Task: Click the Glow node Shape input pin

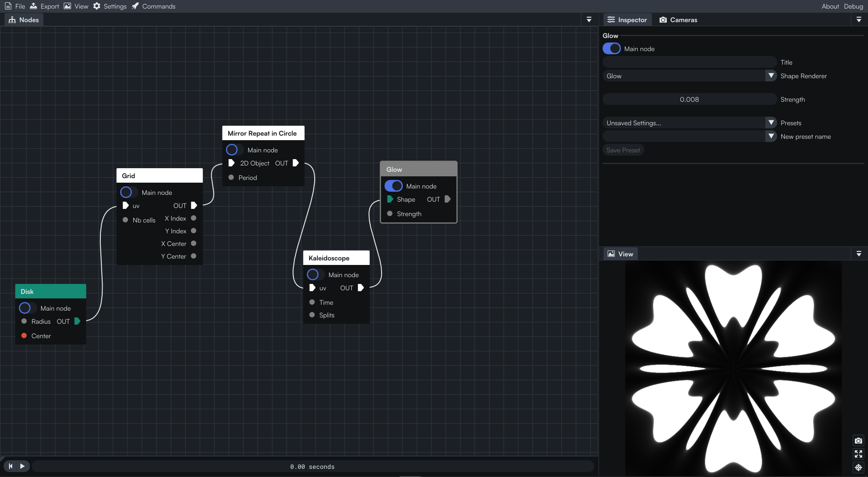Action: pos(390,199)
